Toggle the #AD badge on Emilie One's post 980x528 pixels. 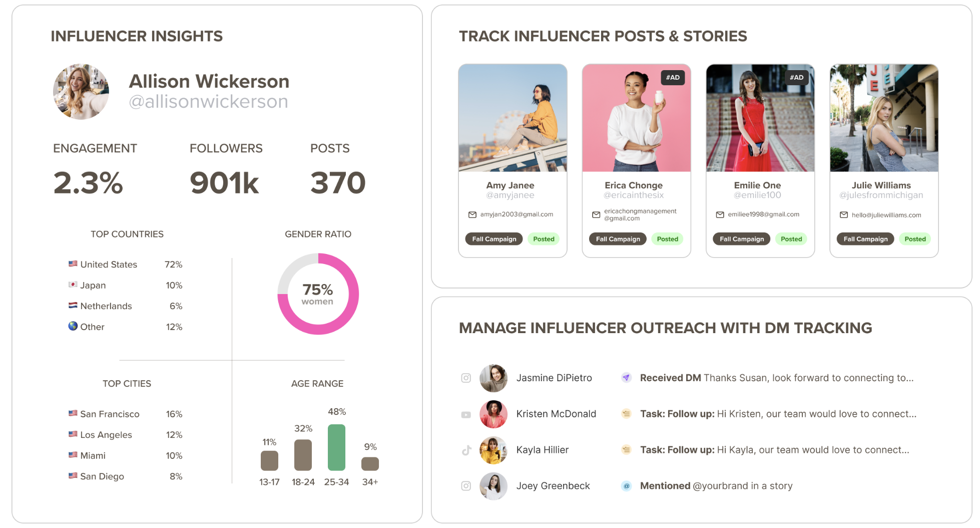tap(796, 78)
